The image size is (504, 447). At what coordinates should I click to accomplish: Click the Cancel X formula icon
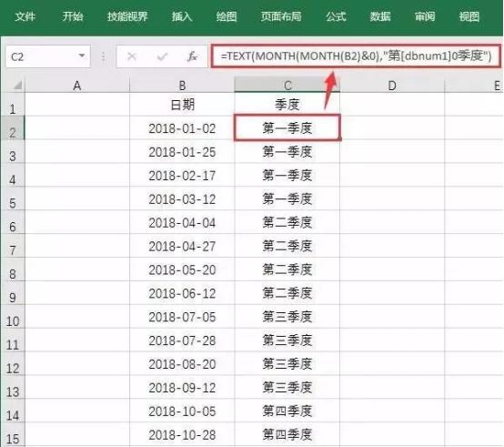[x=132, y=56]
